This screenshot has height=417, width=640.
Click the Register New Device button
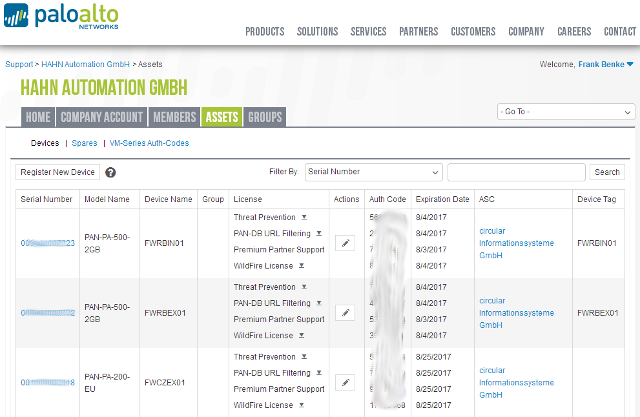tap(57, 172)
